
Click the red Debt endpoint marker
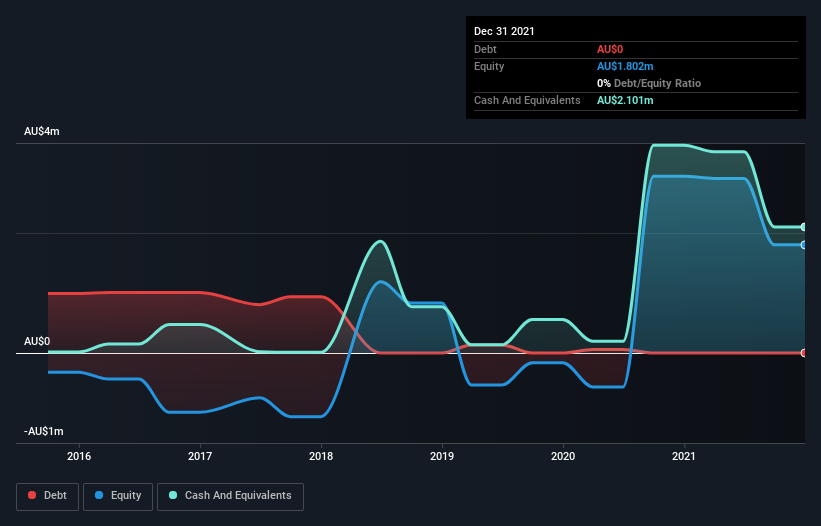[804, 353]
